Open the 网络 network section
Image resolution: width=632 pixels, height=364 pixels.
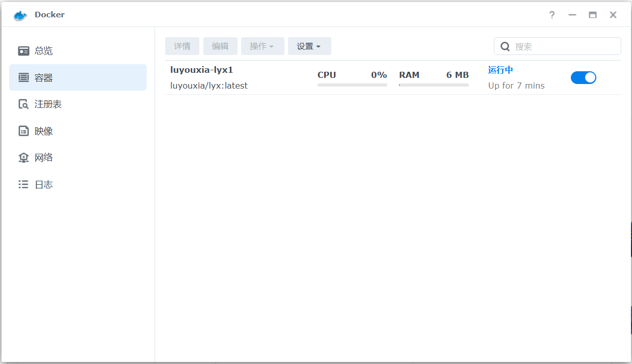(x=78, y=158)
